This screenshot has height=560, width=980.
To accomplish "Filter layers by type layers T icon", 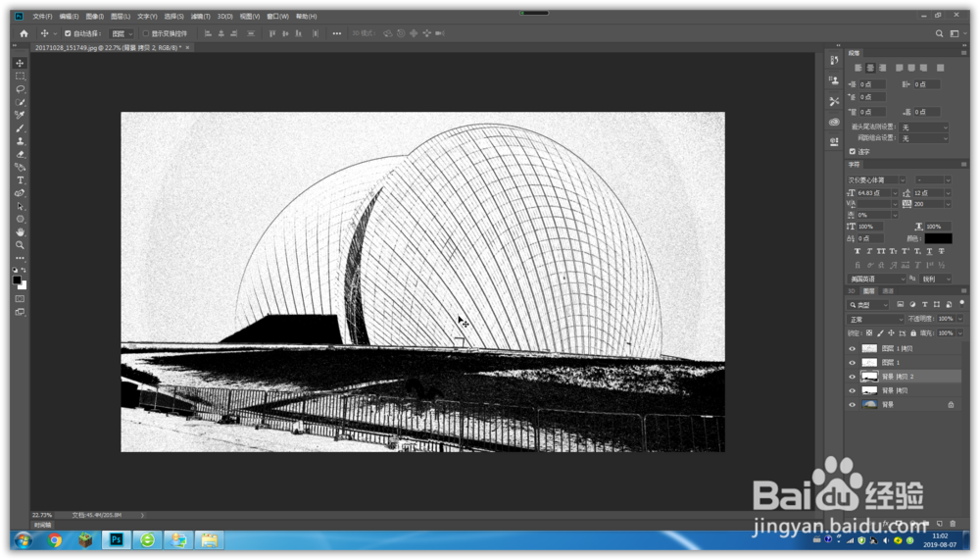I will click(x=924, y=305).
